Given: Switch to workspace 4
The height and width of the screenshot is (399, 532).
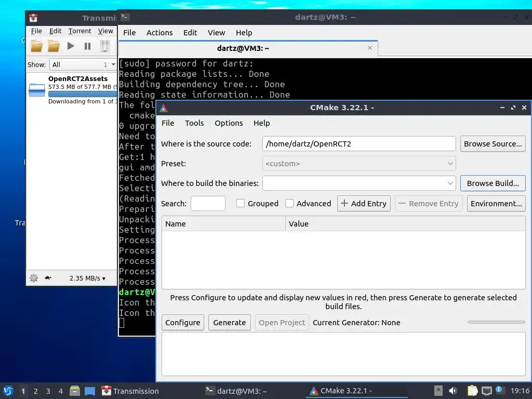Looking at the screenshot, I should point(61,391).
